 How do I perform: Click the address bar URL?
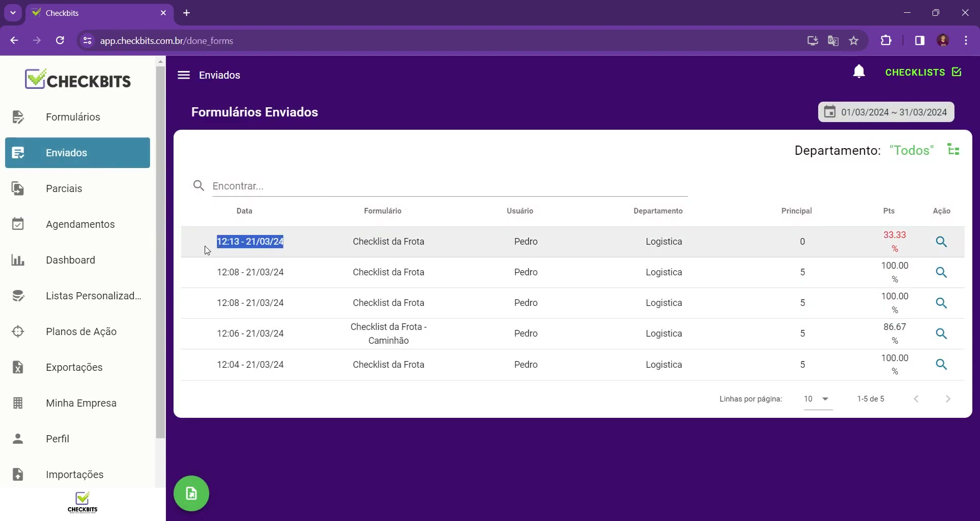click(x=166, y=41)
